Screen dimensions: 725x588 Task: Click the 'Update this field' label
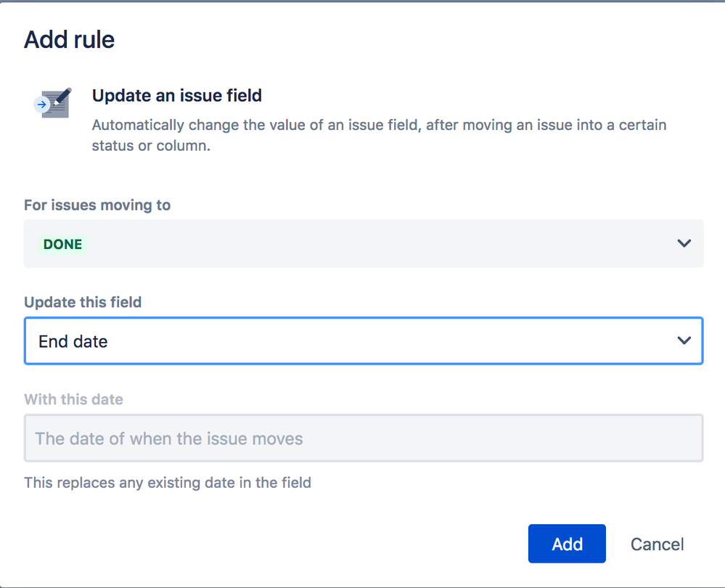[x=83, y=302]
